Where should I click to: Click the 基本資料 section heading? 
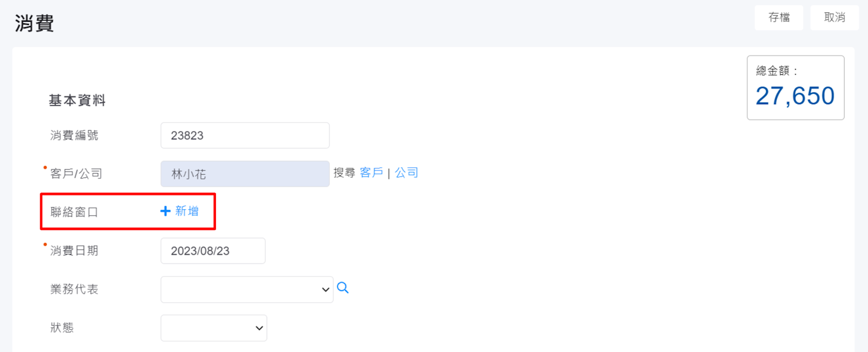point(77,100)
